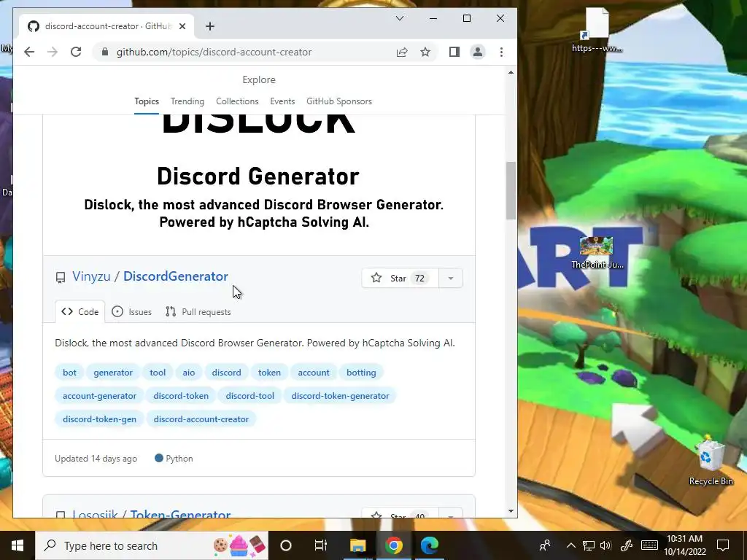The image size is (747, 560).
Task: Open Task View on the taskbar
Action: coord(321,545)
